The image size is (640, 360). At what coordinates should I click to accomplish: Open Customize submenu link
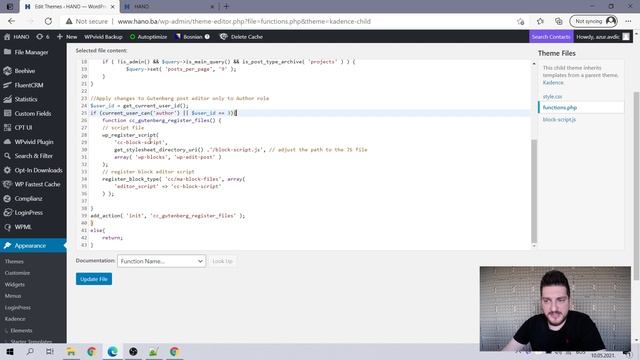[18, 273]
